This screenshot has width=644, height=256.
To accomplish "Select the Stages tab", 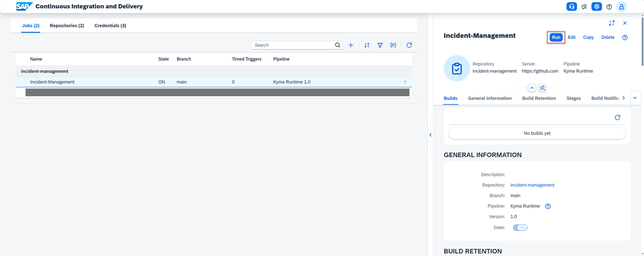I will click(573, 98).
